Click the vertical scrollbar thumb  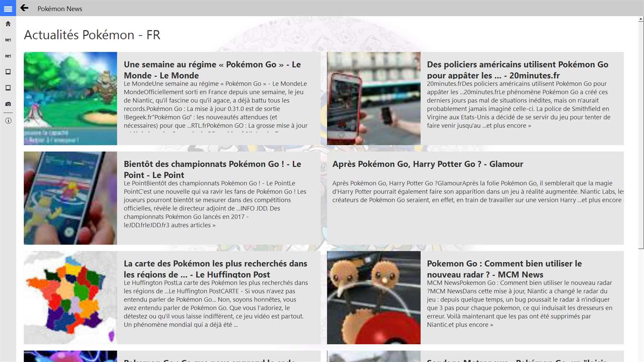point(641,135)
